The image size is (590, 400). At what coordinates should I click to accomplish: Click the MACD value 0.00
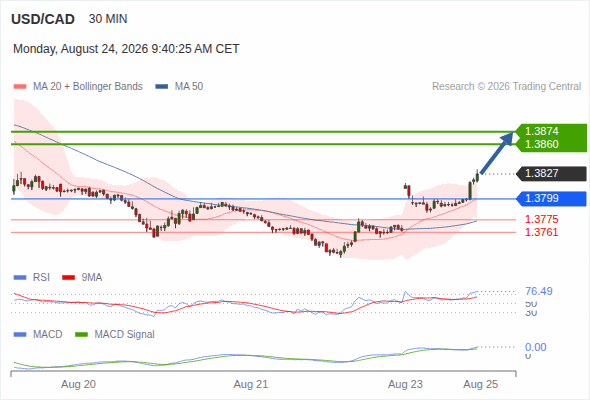(x=535, y=347)
